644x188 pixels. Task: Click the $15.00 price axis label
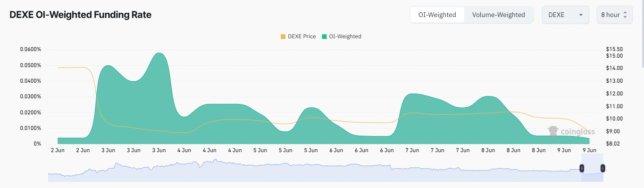(615, 56)
